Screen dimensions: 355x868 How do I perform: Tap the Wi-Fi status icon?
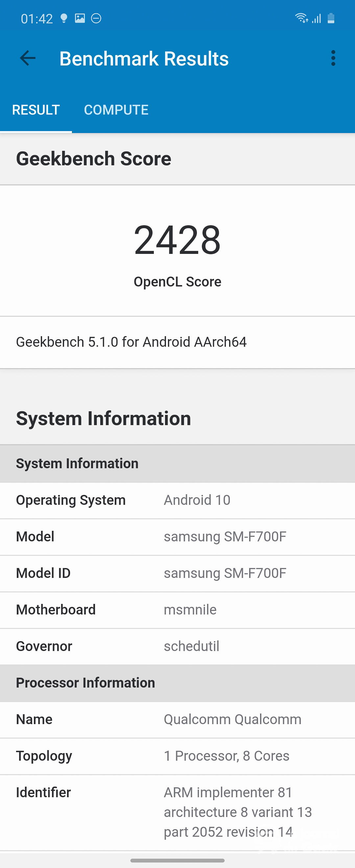pos(301,18)
